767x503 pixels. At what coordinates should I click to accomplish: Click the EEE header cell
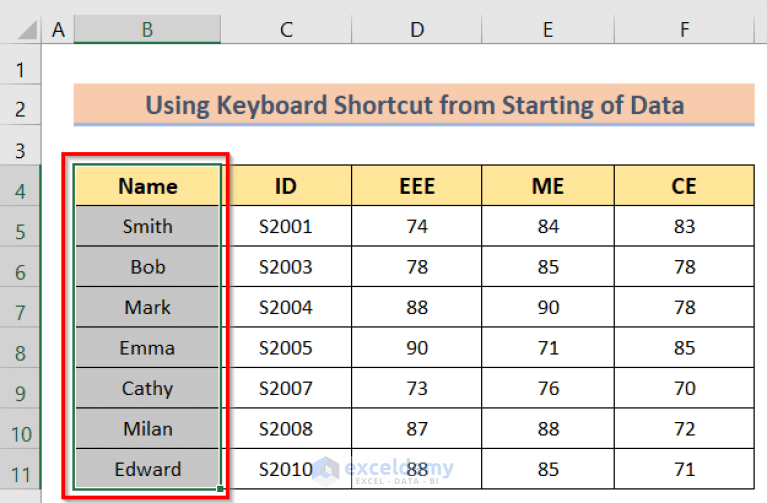[417, 186]
